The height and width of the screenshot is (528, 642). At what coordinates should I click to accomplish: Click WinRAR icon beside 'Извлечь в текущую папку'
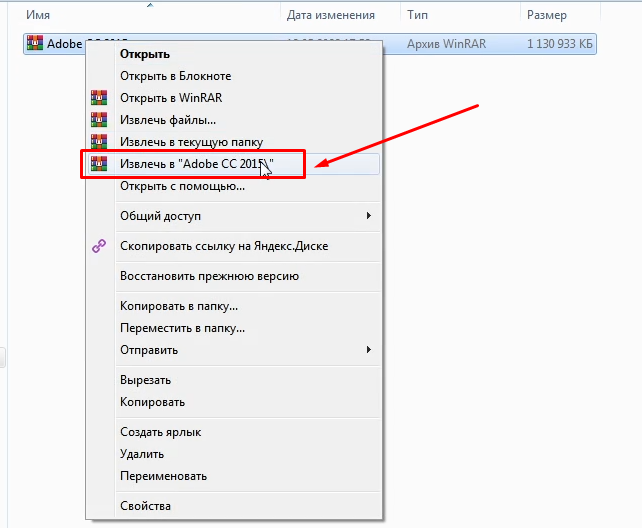pyautogui.click(x=99, y=142)
